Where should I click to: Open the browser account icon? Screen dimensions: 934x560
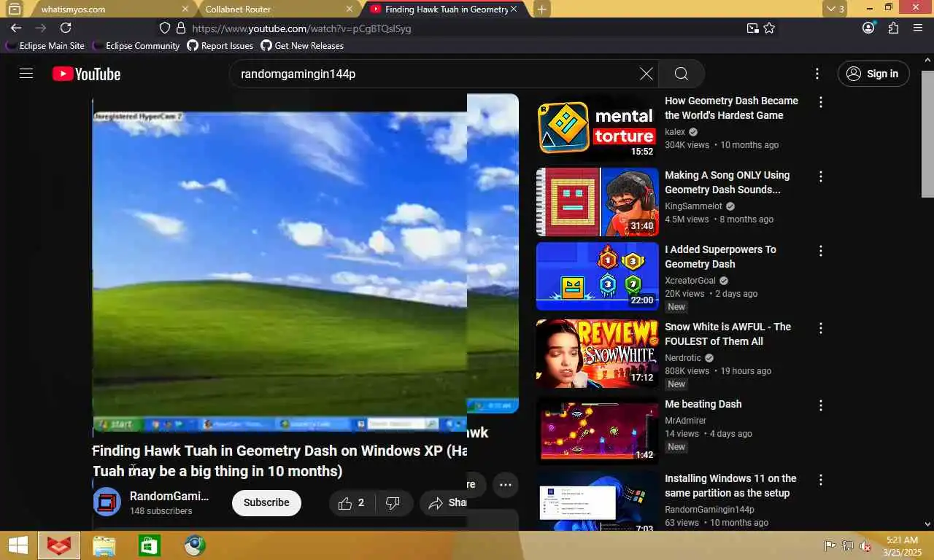(x=868, y=28)
